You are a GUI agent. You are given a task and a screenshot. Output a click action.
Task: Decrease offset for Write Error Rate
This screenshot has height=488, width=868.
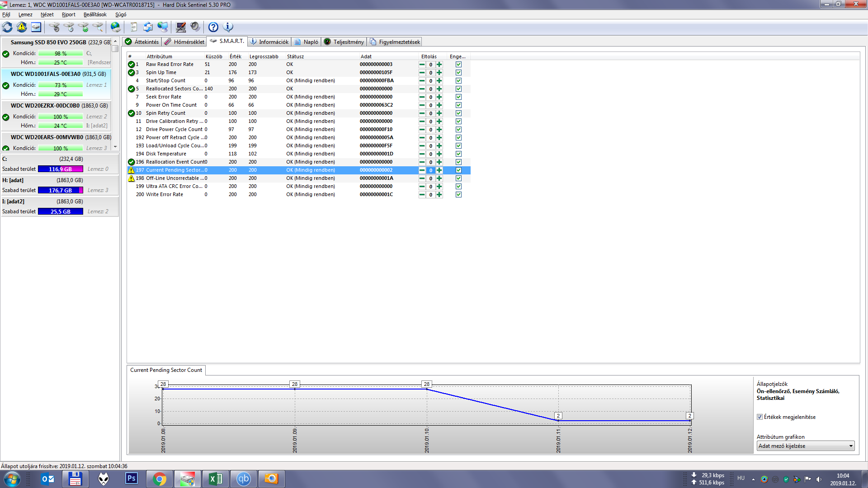(x=422, y=194)
